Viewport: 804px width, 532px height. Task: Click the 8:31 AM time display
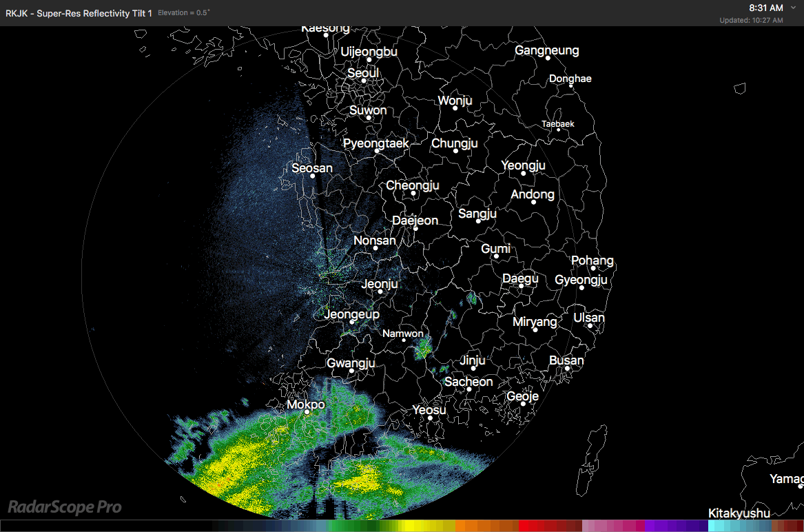tap(767, 8)
